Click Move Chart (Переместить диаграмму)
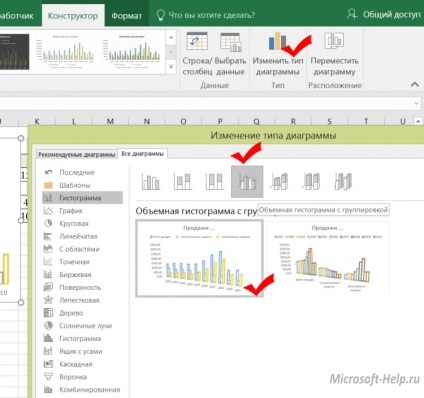The height and width of the screenshot is (398, 424). 334,54
